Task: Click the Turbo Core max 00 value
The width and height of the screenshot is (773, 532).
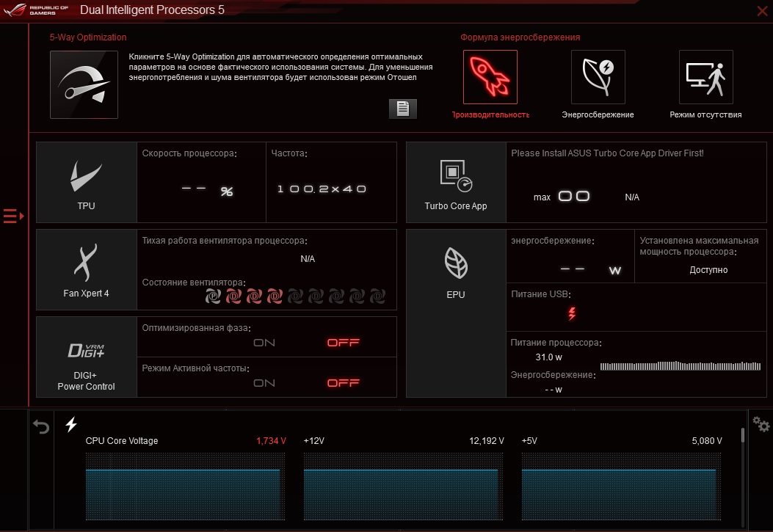Action: (x=574, y=197)
